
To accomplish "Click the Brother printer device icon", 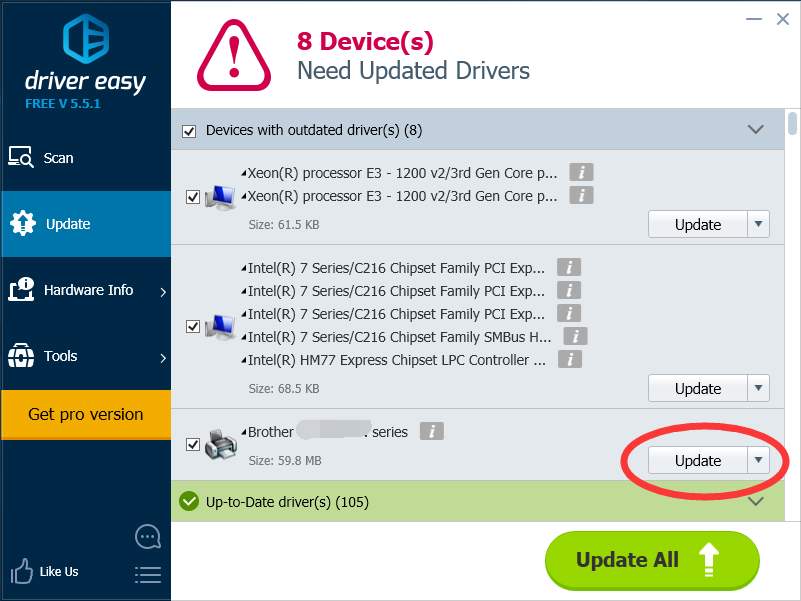I will (x=221, y=444).
